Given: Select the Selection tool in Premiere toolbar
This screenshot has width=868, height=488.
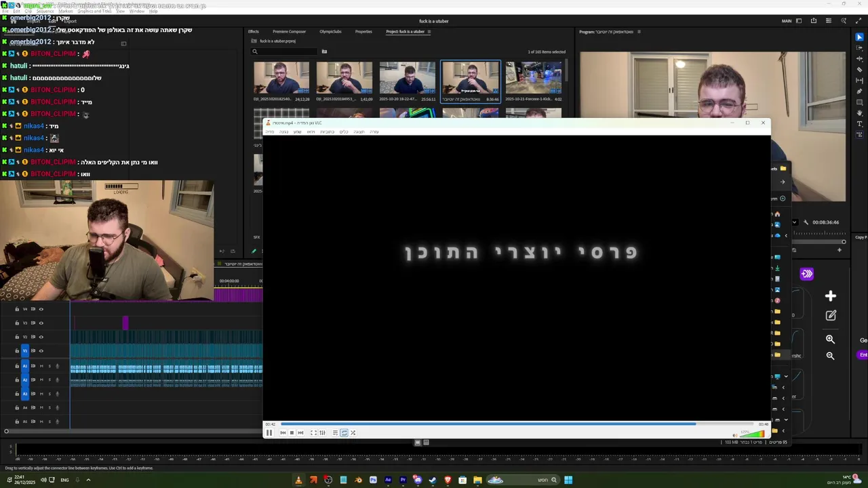Looking at the screenshot, I should 860,37.
